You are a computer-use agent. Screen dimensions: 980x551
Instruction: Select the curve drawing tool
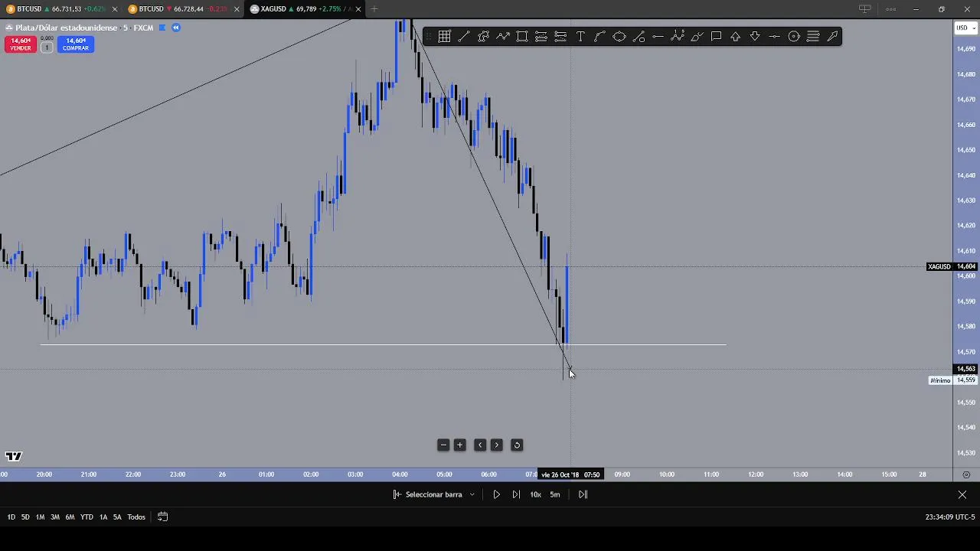coord(599,36)
